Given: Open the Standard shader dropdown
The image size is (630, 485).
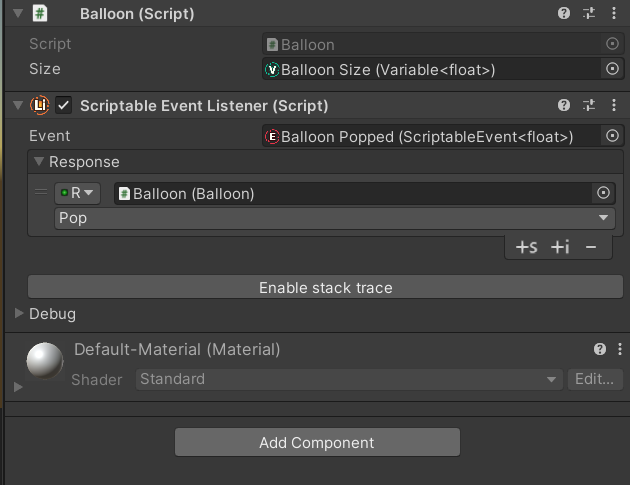Looking at the screenshot, I should coord(349,379).
